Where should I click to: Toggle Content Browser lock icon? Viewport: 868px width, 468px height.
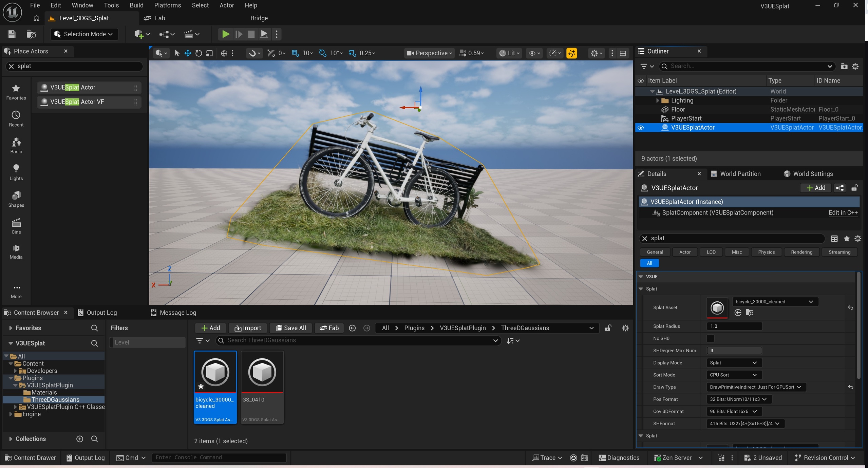[x=608, y=328]
